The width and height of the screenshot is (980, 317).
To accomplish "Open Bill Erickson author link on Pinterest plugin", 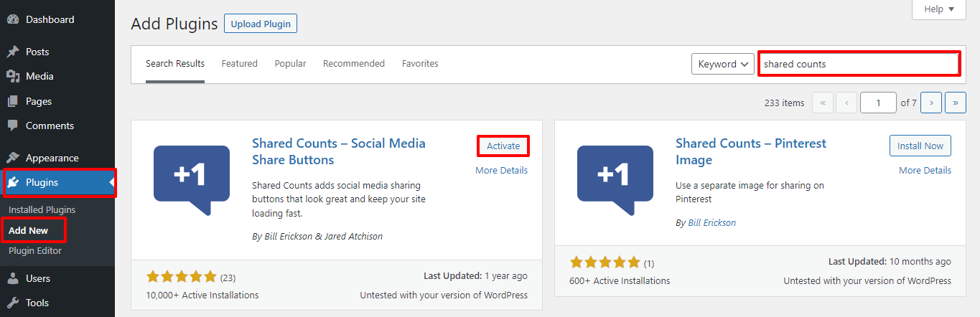I will [x=711, y=223].
